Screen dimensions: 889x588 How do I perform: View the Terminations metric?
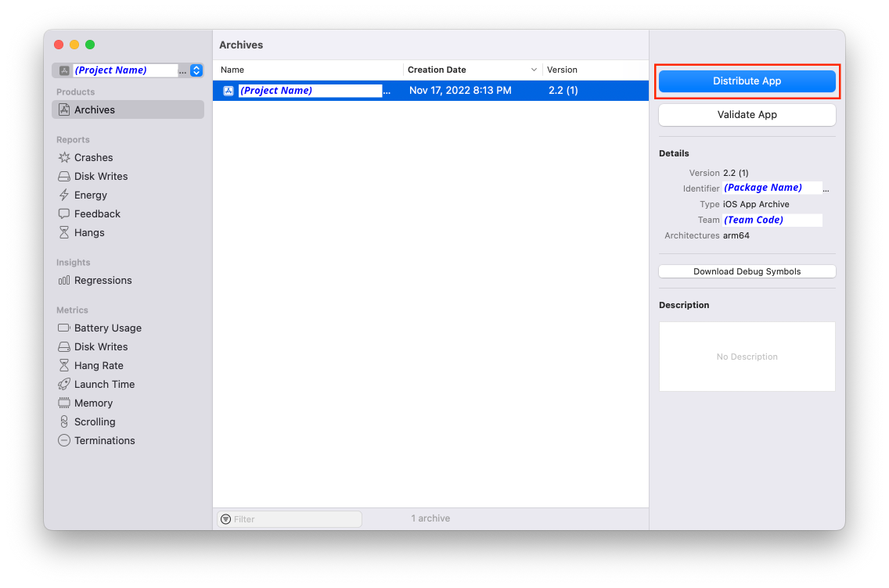104,440
